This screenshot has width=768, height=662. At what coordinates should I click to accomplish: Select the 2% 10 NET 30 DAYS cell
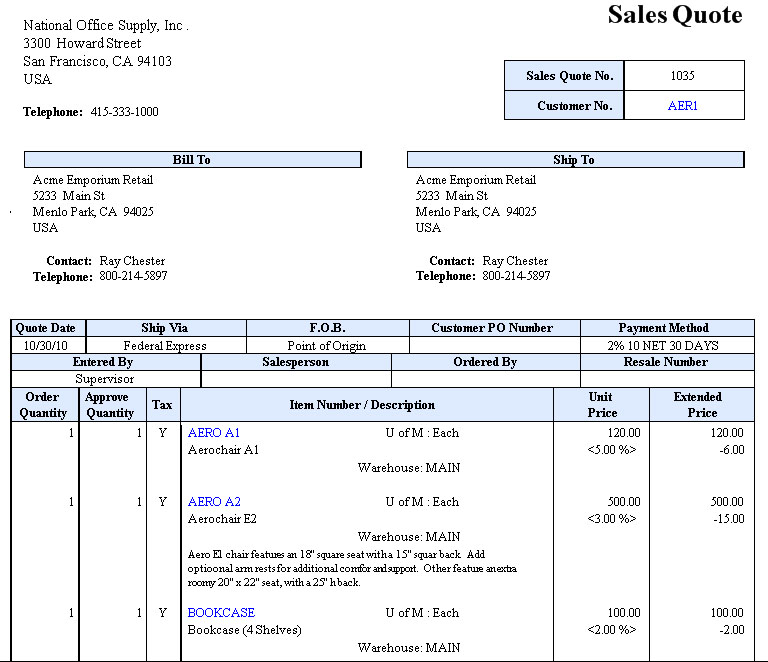[x=667, y=345]
